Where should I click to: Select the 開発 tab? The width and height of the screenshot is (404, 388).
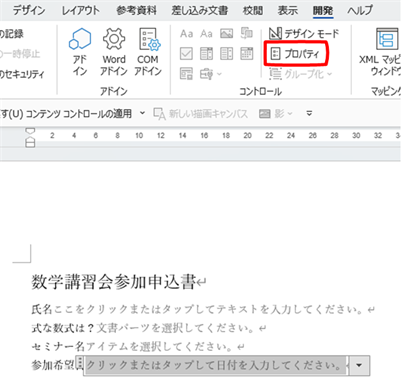pyautogui.click(x=323, y=11)
